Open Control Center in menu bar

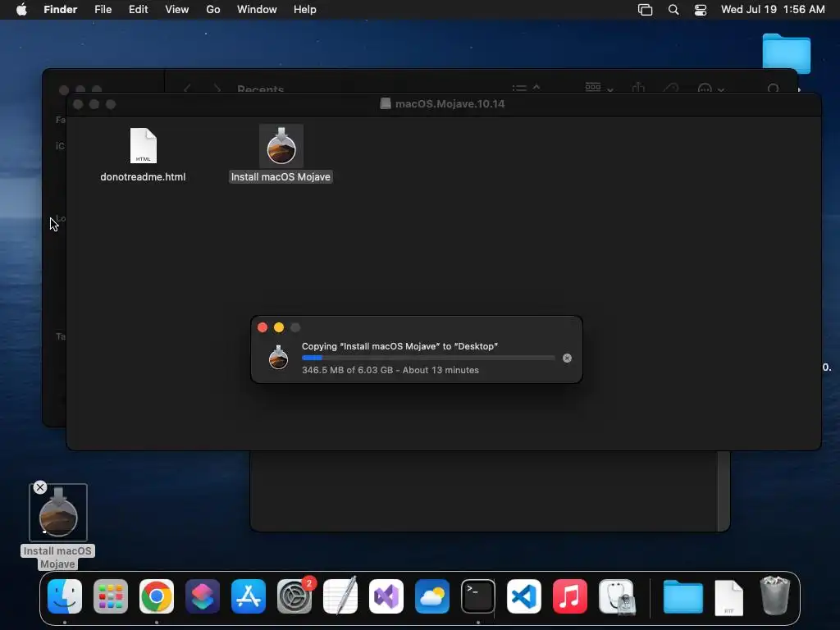[x=701, y=10]
